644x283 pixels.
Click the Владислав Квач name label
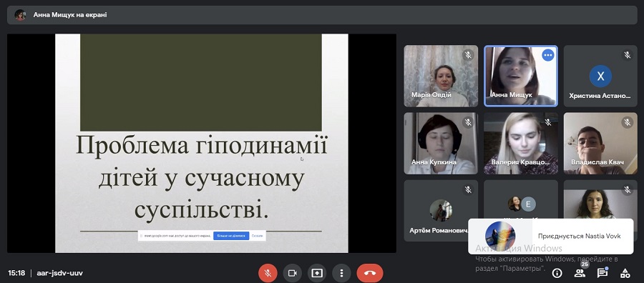[x=597, y=162]
